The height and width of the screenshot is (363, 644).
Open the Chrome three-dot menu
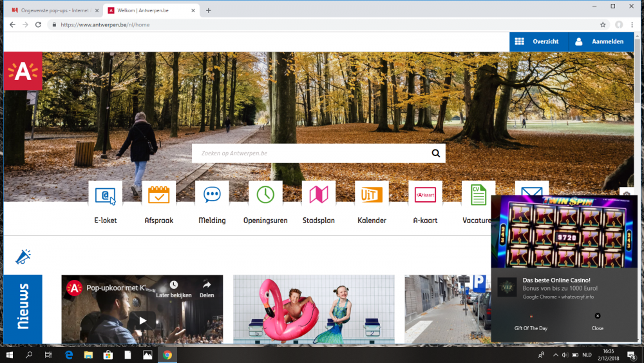coord(632,25)
